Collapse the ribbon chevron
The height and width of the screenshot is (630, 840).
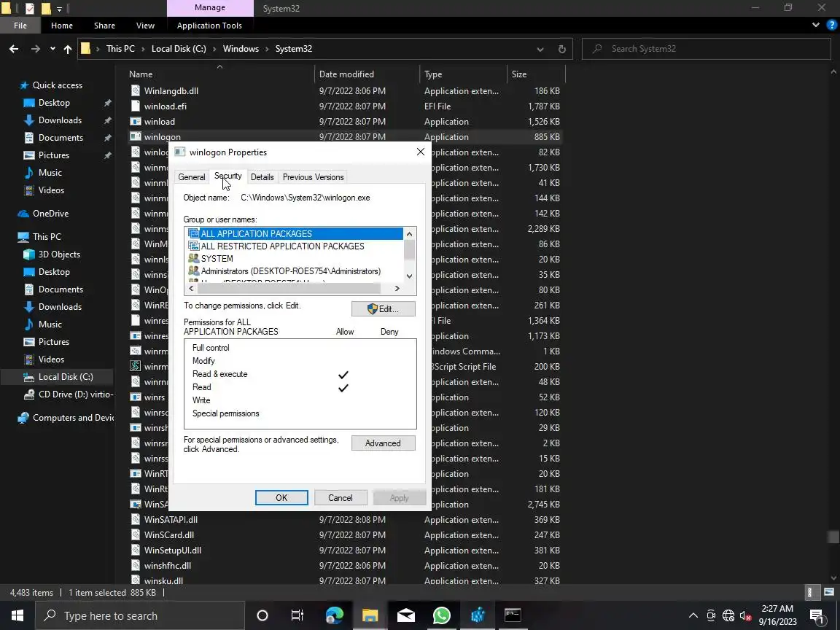pos(816,26)
